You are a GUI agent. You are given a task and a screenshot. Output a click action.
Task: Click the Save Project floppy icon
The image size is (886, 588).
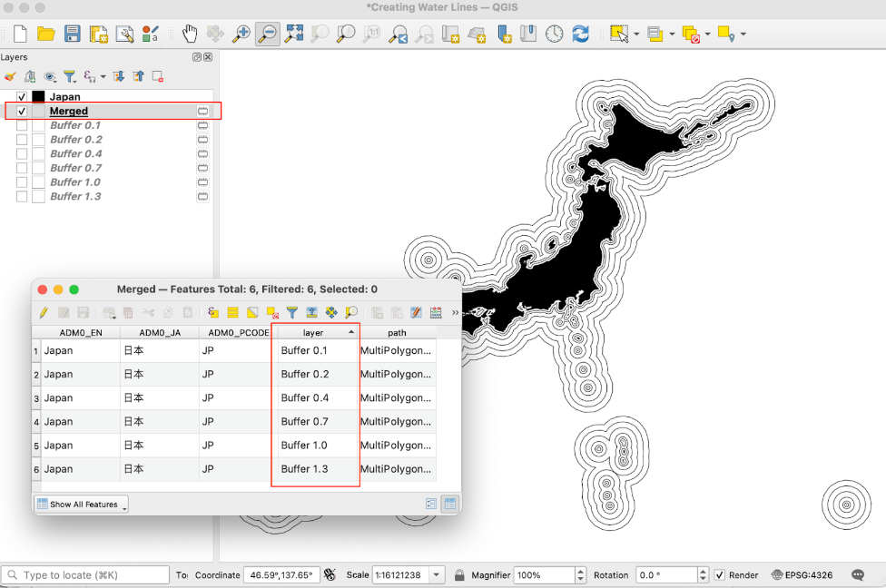coord(73,34)
